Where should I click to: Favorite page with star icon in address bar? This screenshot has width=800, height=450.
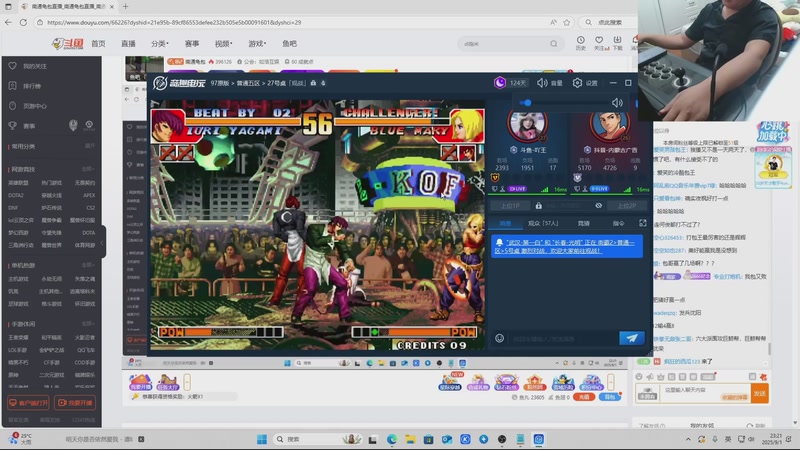click(566, 22)
